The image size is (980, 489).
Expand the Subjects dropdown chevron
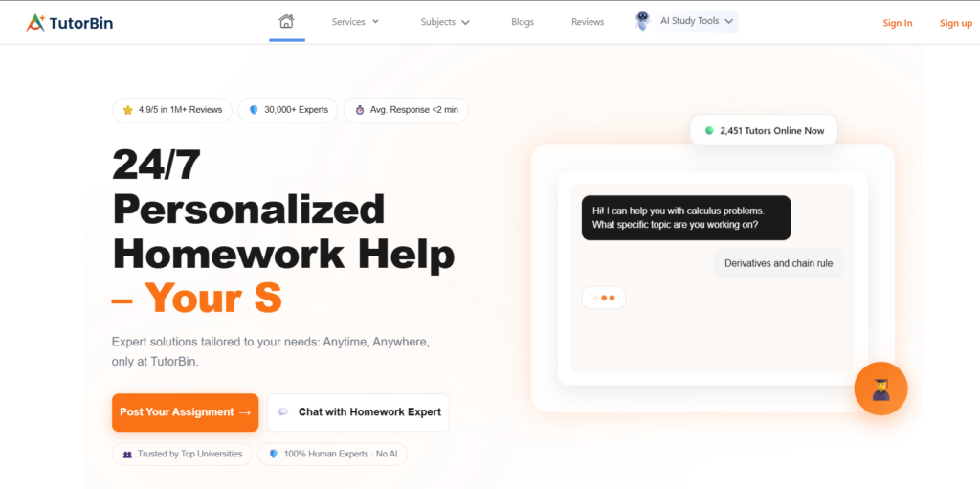coord(465,22)
